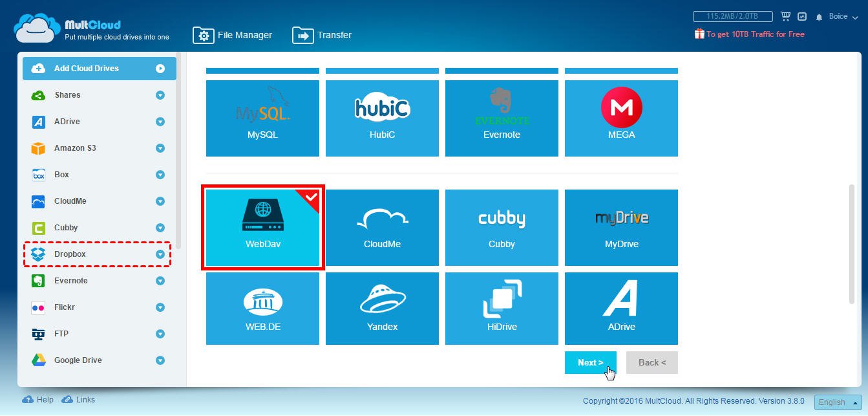Expand the Google Drive dropdown arrow
This screenshot has width=868, height=416.
(x=160, y=360)
